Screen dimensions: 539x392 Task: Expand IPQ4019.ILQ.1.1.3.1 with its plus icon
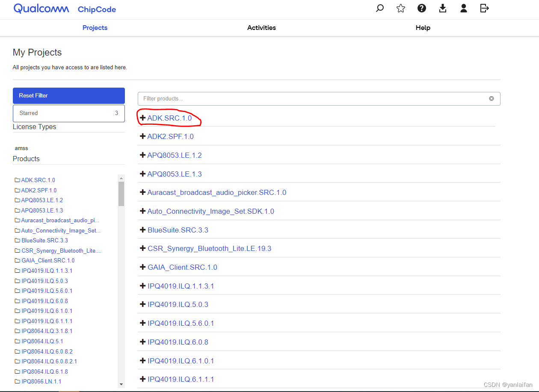[x=143, y=286]
